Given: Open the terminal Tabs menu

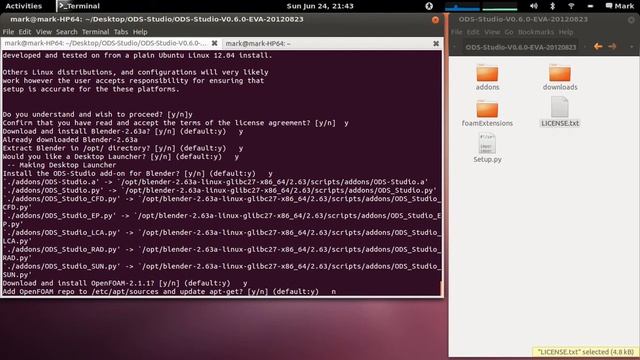Looking at the screenshot, I should tap(121, 32).
